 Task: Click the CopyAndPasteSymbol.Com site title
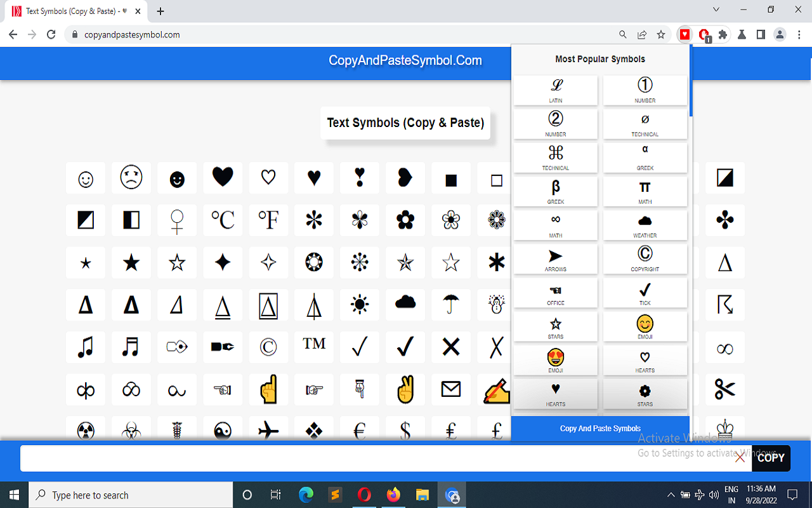405,61
